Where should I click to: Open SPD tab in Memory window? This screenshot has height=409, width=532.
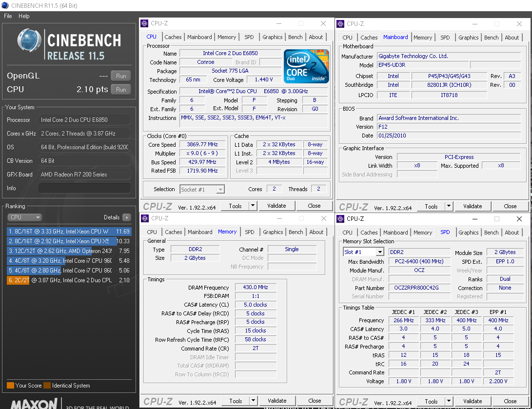(249, 232)
